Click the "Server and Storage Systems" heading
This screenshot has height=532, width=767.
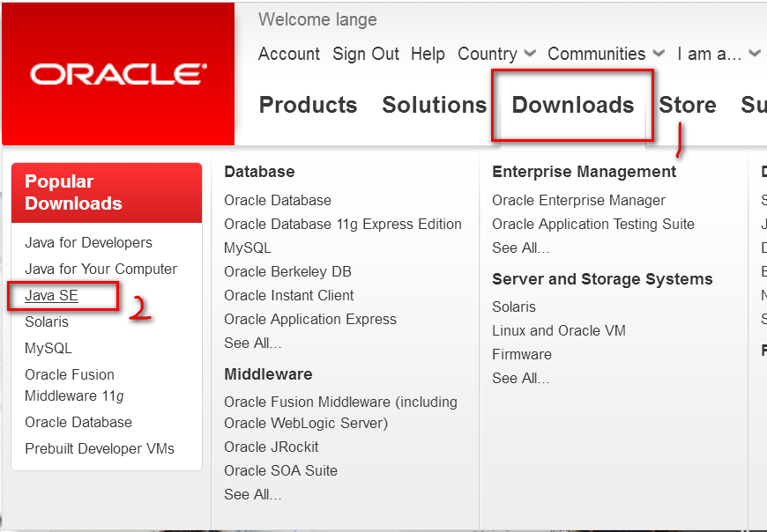pyautogui.click(x=602, y=279)
